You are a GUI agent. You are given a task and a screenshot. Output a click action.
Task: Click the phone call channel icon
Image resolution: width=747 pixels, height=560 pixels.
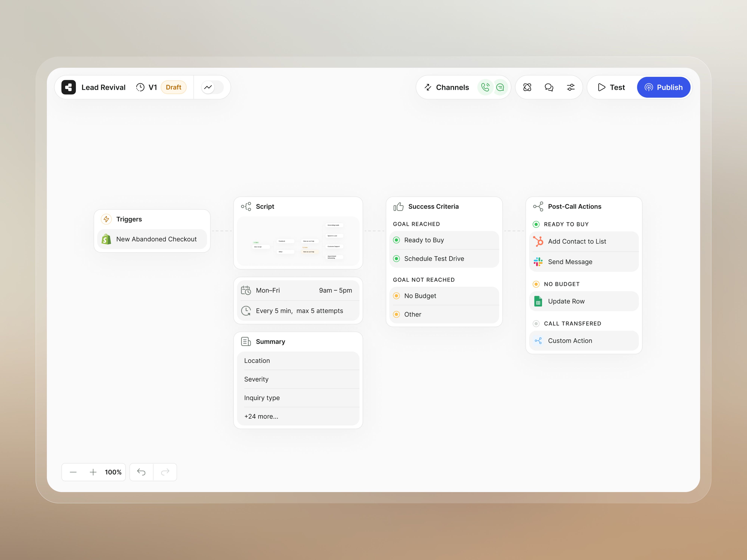click(x=485, y=87)
